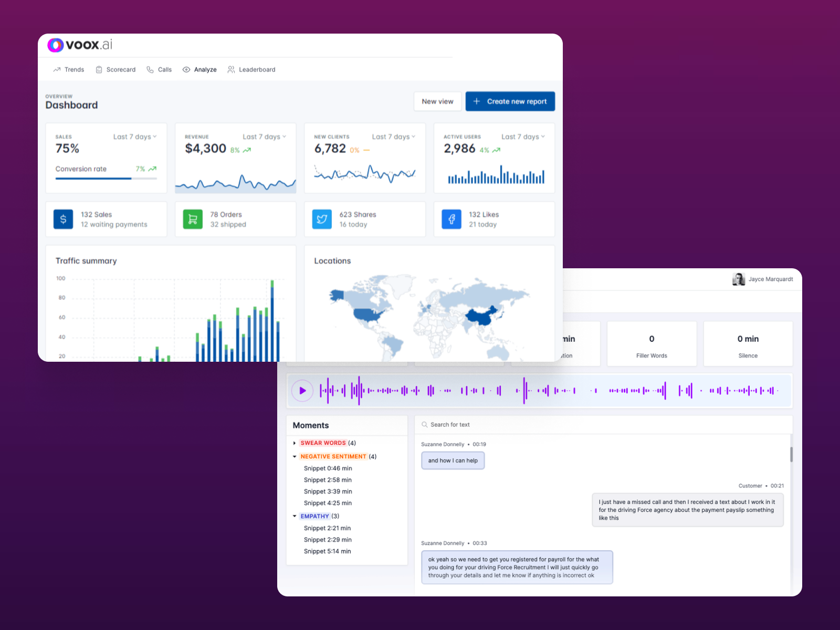Click Jayce Marquardt profile avatar
Screen dimensions: 840x630
[739, 279]
